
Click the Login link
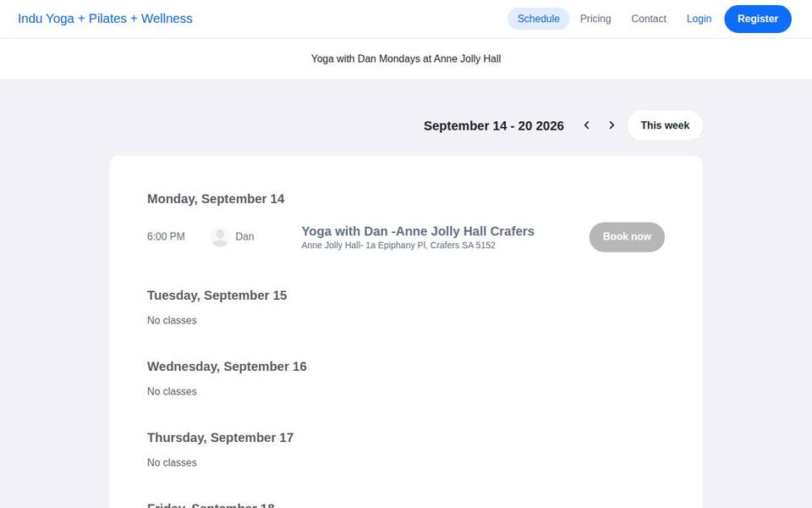[700, 19]
